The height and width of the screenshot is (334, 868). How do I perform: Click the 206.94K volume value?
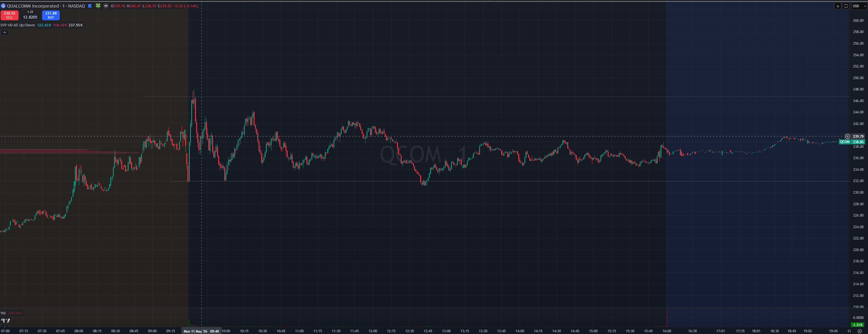[15, 313]
